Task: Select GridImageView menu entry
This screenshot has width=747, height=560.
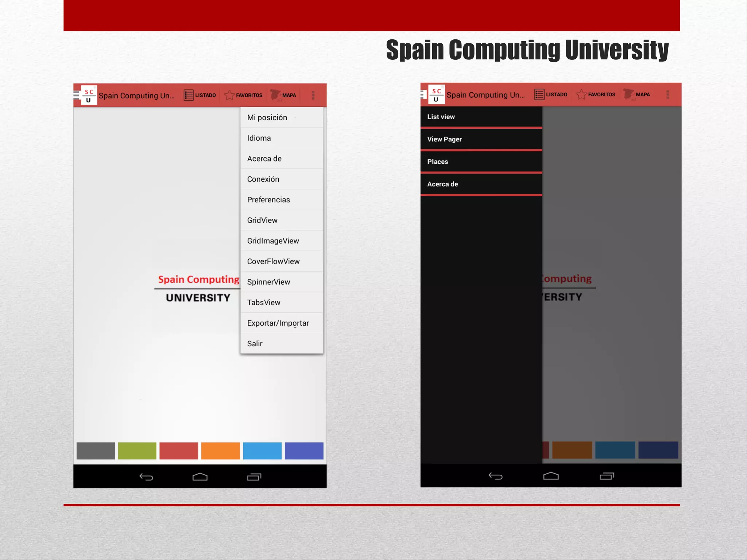Action: point(282,241)
